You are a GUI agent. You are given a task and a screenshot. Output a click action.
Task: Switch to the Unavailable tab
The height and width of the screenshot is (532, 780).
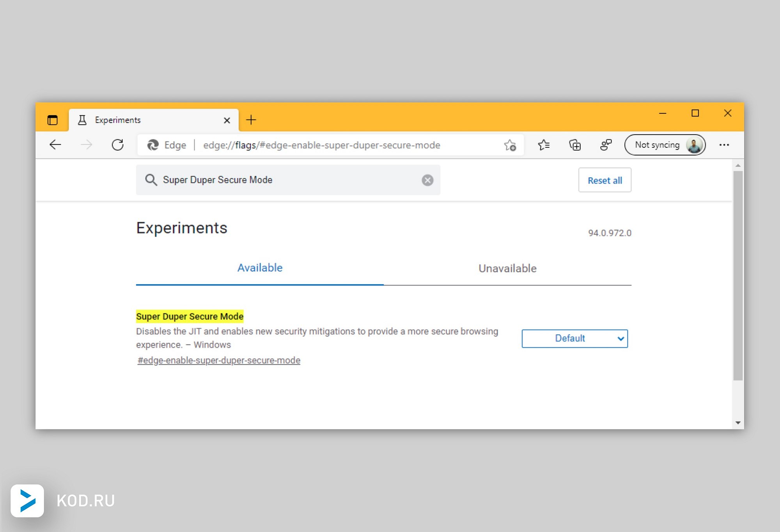pyautogui.click(x=507, y=269)
